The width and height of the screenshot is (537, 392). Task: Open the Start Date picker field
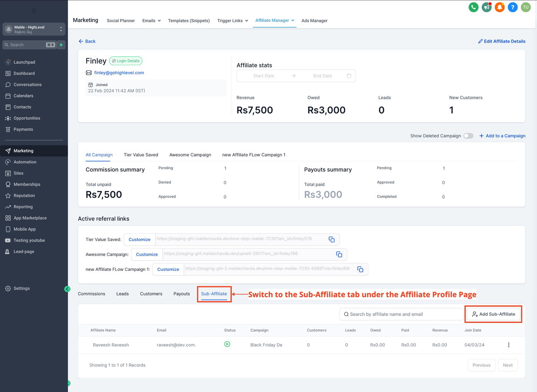264,76
